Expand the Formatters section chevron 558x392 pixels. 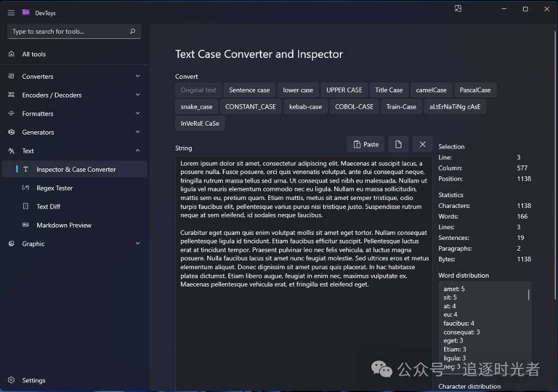(138, 113)
